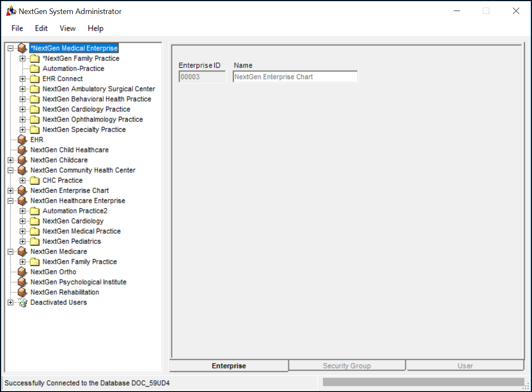Click the NextGen Behavioral Health Practice folder icon

click(35, 99)
